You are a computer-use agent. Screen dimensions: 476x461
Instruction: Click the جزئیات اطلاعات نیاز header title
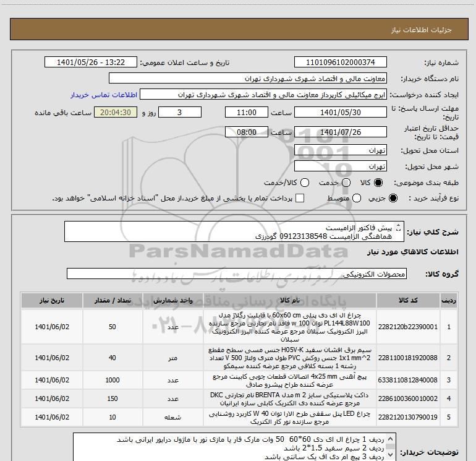[421, 30]
